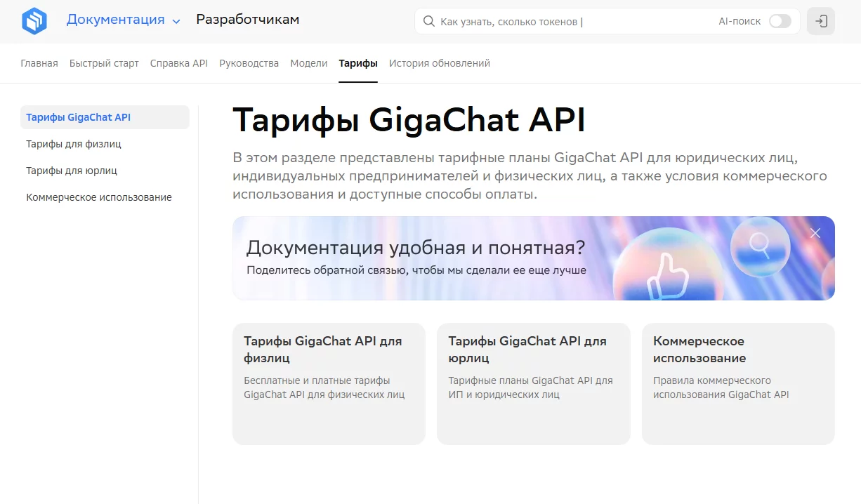Select Тарифы для юрлиц in sidebar
Screen dimensions: 861x504
[x=72, y=171]
